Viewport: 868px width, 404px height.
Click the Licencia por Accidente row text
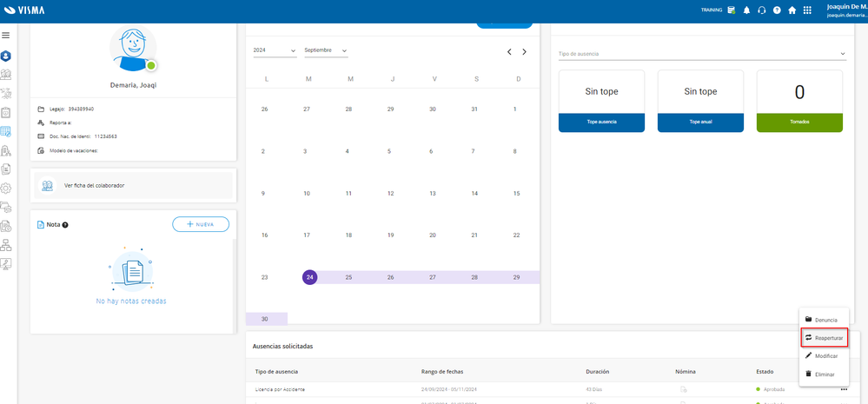(x=280, y=389)
